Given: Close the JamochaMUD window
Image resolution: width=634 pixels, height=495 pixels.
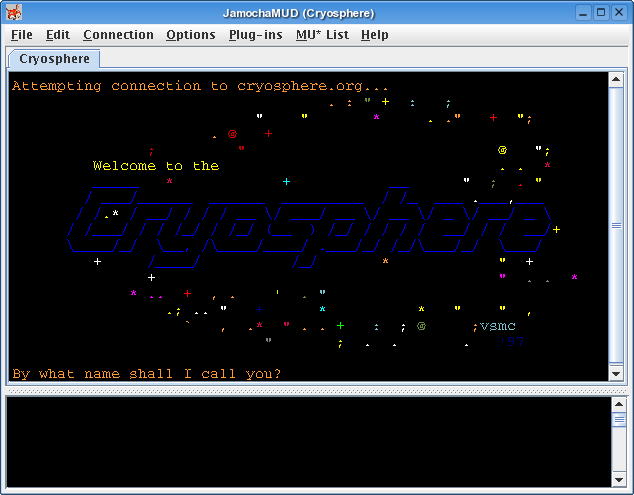Looking at the screenshot, I should 619,12.
